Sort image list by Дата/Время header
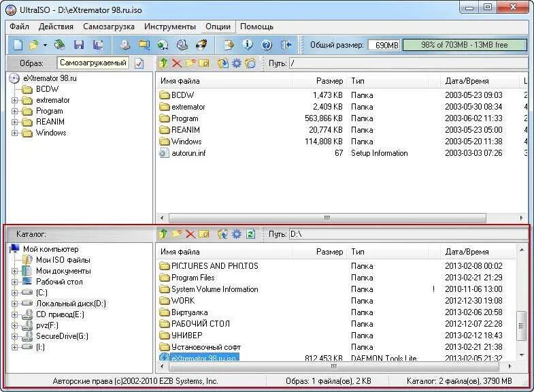Image resolution: width=534 pixels, height=392 pixels. 480,81
